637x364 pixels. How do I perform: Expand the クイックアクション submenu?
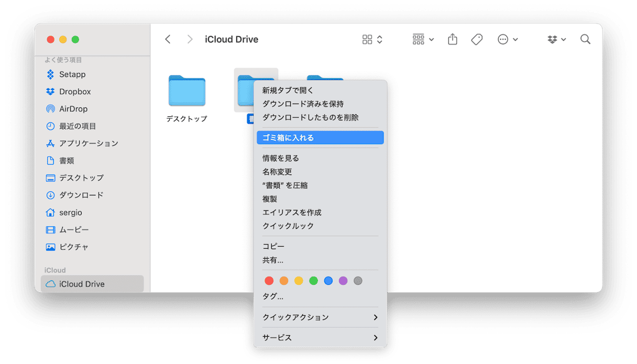click(320, 317)
